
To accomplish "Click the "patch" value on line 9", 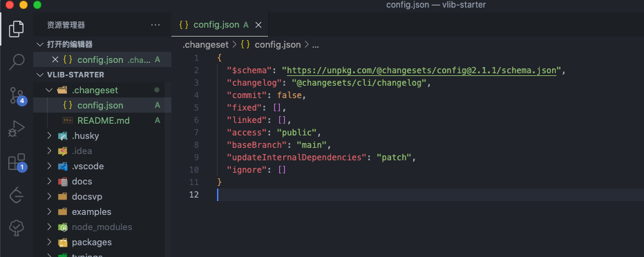I will 395,158.
